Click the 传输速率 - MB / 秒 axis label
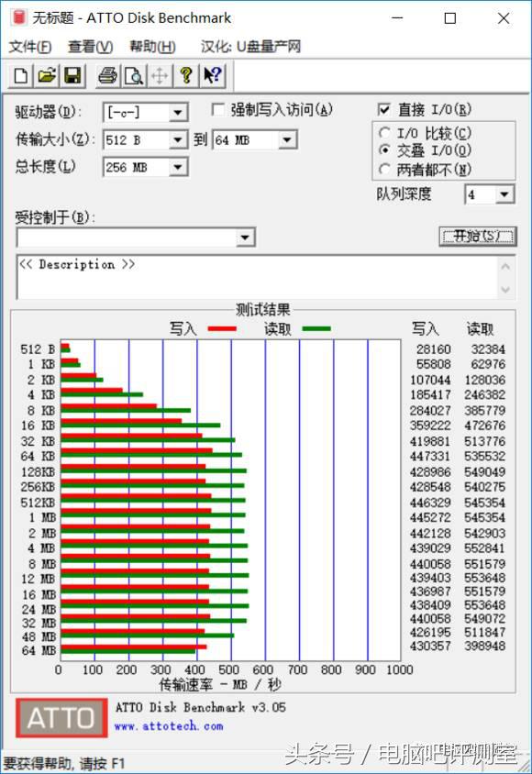Image resolution: width=532 pixels, height=774 pixels. pyautogui.click(x=220, y=685)
